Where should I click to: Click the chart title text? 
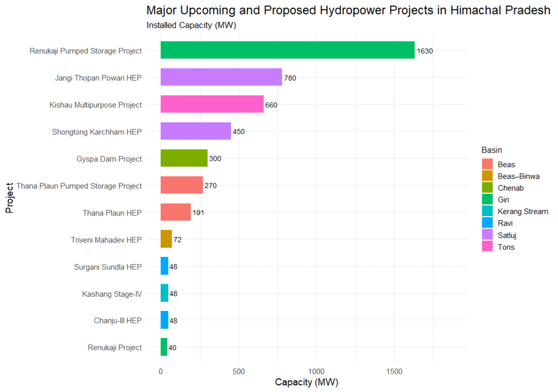pyautogui.click(x=349, y=11)
